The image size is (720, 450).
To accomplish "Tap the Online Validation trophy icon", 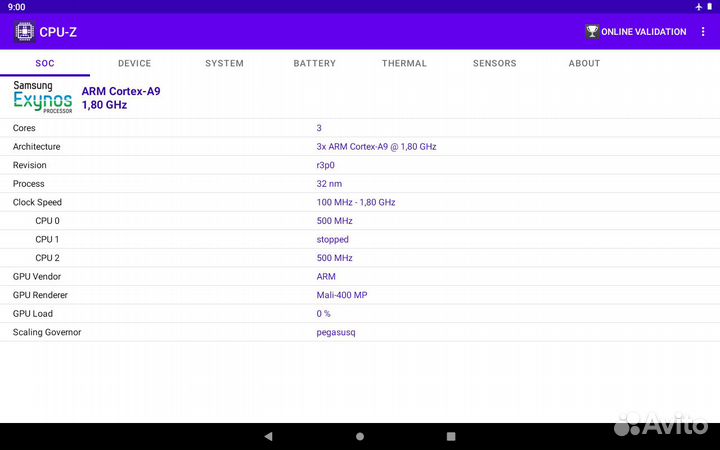I will point(592,32).
